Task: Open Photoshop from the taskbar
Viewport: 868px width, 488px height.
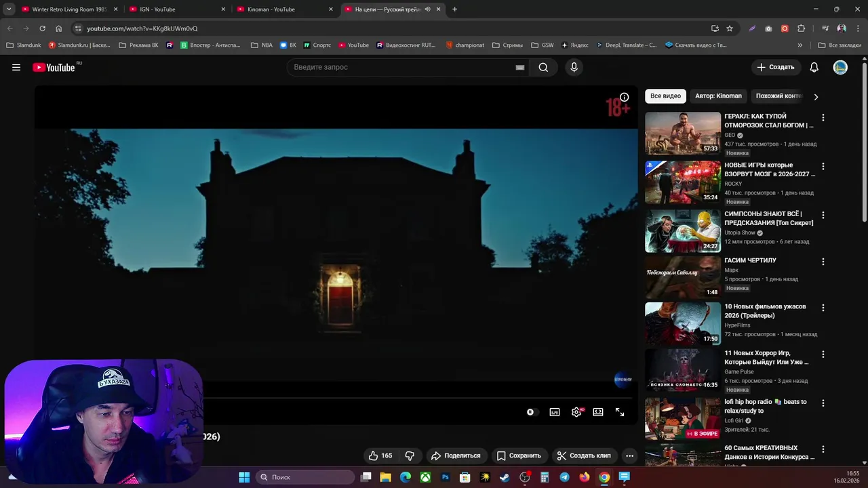Action: (x=445, y=477)
